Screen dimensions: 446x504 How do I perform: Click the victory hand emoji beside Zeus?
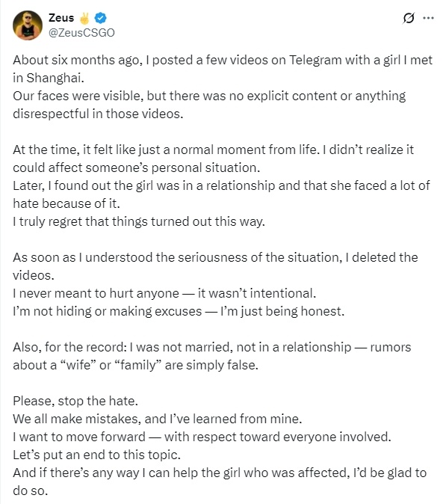(84, 18)
